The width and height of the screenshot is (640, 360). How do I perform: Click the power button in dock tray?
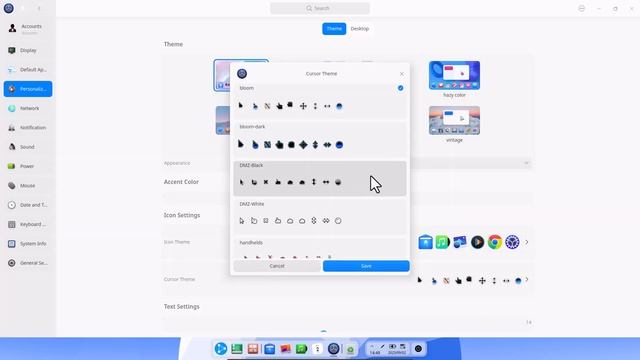[418, 349]
